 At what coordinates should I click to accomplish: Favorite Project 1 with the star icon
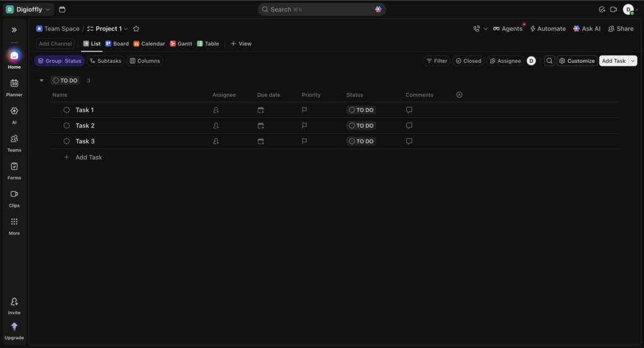point(136,29)
